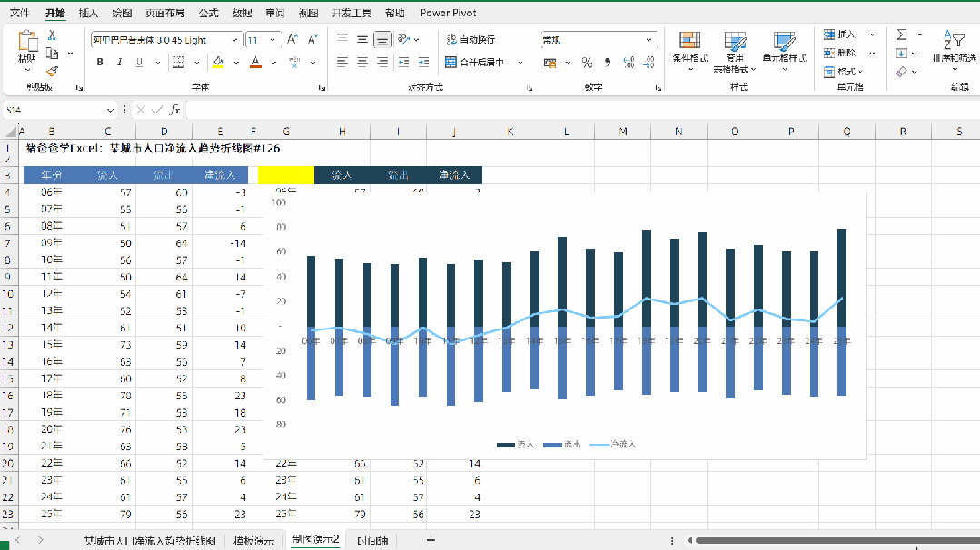Add a new sheet with plus
This screenshot has height=550, width=980.
(x=431, y=541)
